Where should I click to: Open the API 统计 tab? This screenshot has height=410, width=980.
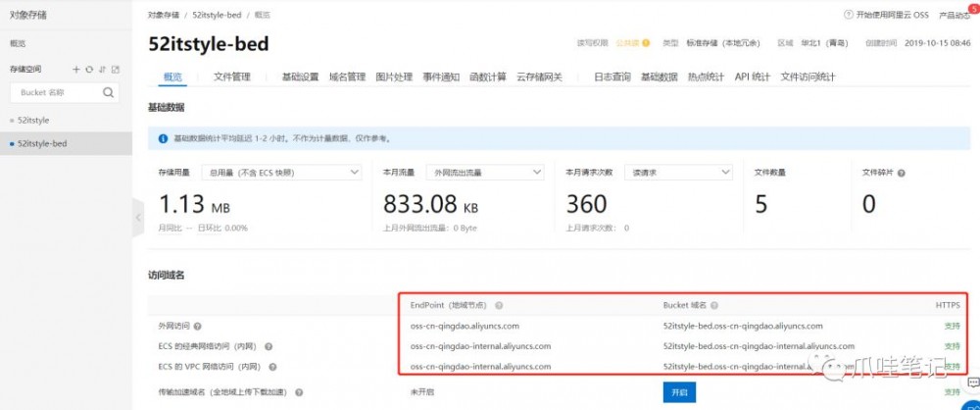point(752,77)
